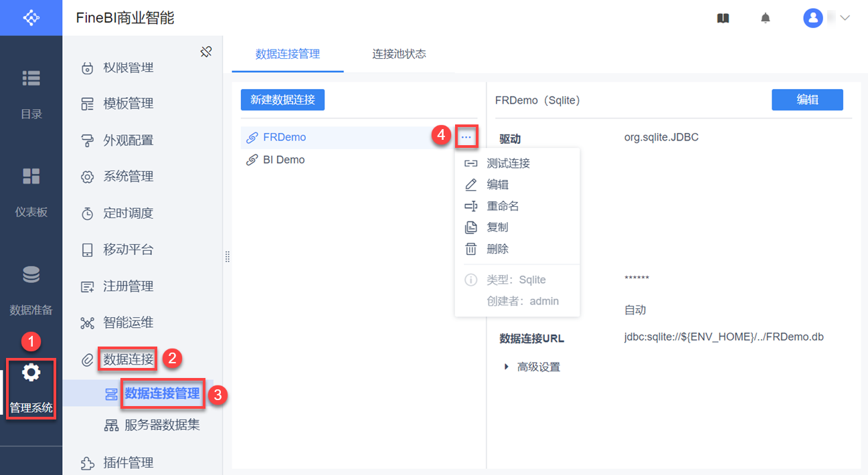Unpin the sidebar with pin icon
This screenshot has height=475, width=868.
pyautogui.click(x=206, y=52)
